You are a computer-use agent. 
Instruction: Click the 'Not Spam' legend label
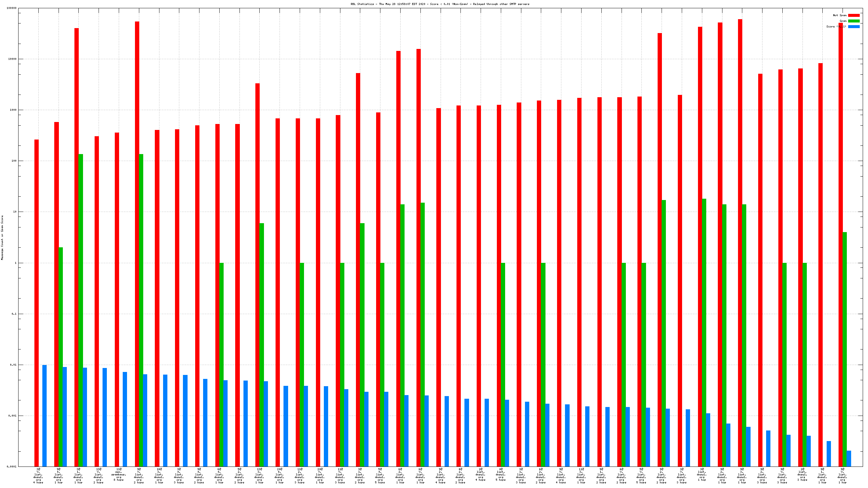click(x=839, y=15)
